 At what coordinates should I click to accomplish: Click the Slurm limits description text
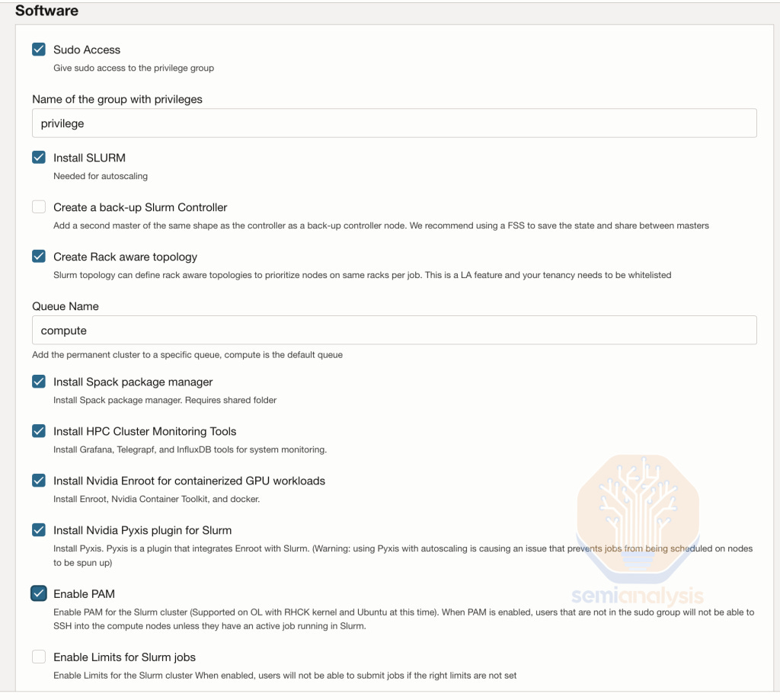pos(285,676)
